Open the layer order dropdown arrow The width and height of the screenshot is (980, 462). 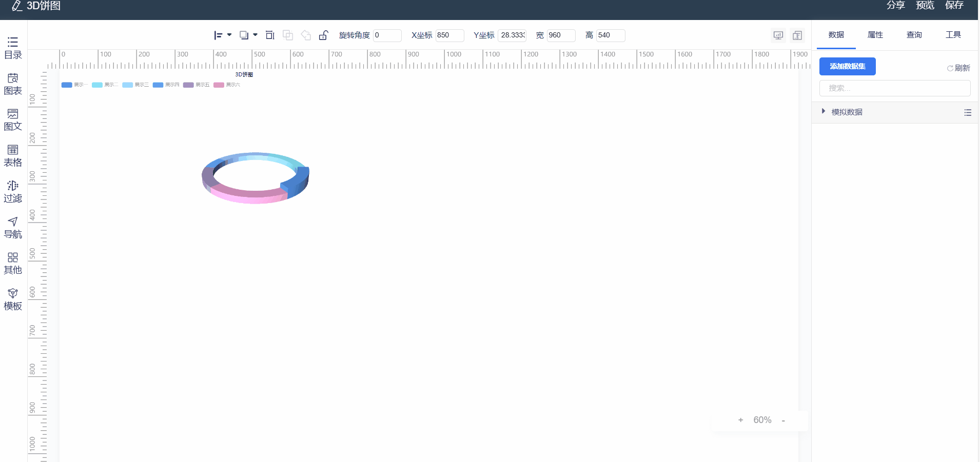coord(255,35)
